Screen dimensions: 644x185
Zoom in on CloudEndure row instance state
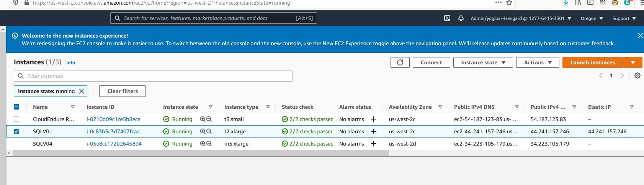click(x=203, y=119)
